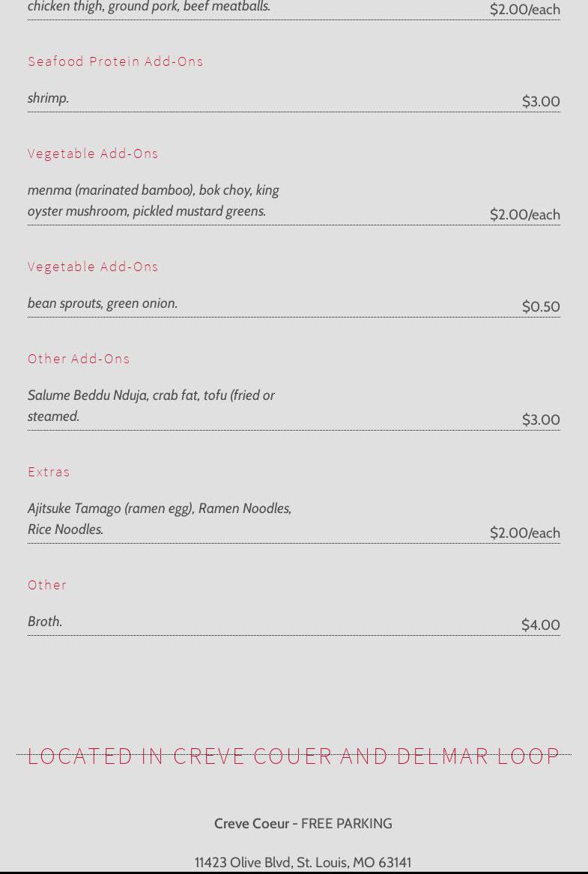588x874 pixels.
Task: Click the Salume Beddu Nduja description
Action: point(151,405)
